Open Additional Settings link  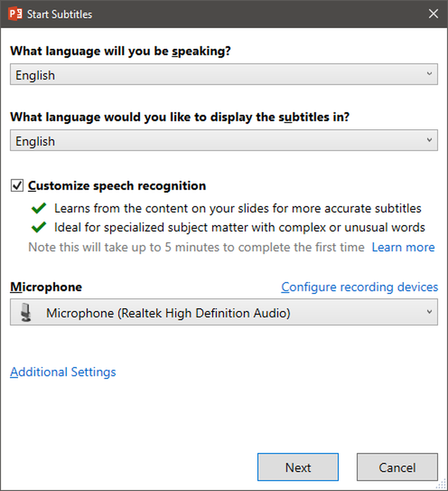63,372
